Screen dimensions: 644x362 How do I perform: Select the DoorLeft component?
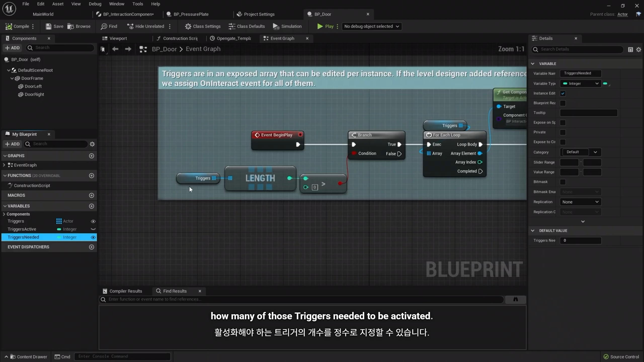click(33, 86)
